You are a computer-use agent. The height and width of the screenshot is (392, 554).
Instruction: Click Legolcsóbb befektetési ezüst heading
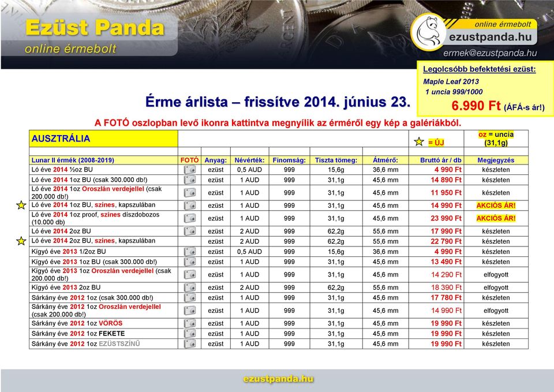[x=480, y=69]
